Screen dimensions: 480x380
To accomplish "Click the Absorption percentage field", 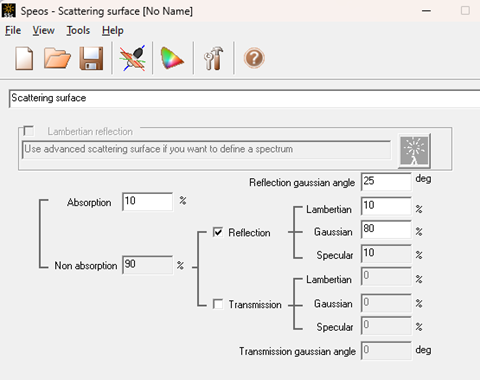I will [147, 201].
